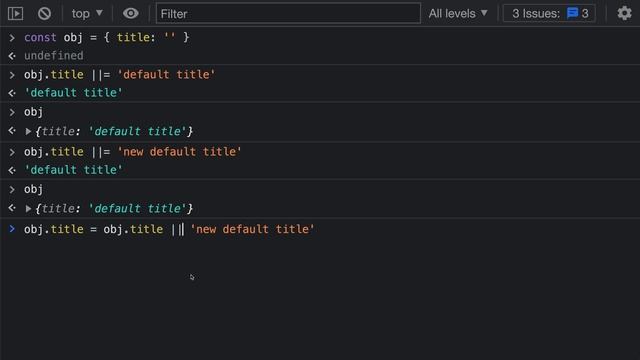Click the output 'default title' below new default assignment

tap(73, 170)
